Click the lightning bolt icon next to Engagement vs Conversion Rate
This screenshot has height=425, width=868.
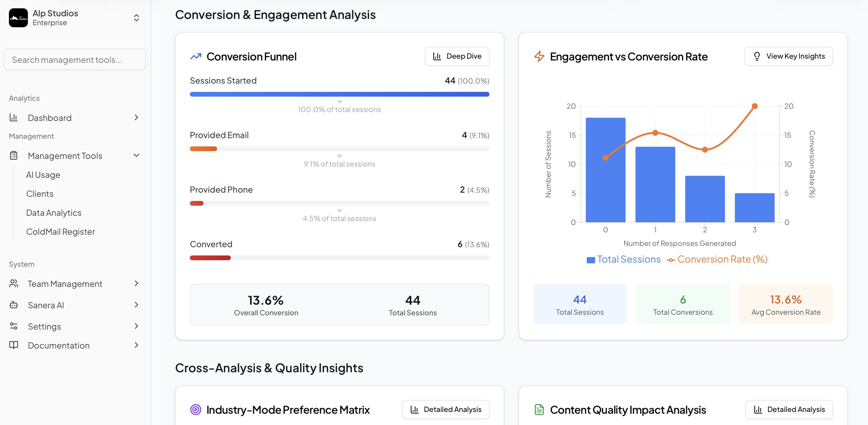click(540, 57)
